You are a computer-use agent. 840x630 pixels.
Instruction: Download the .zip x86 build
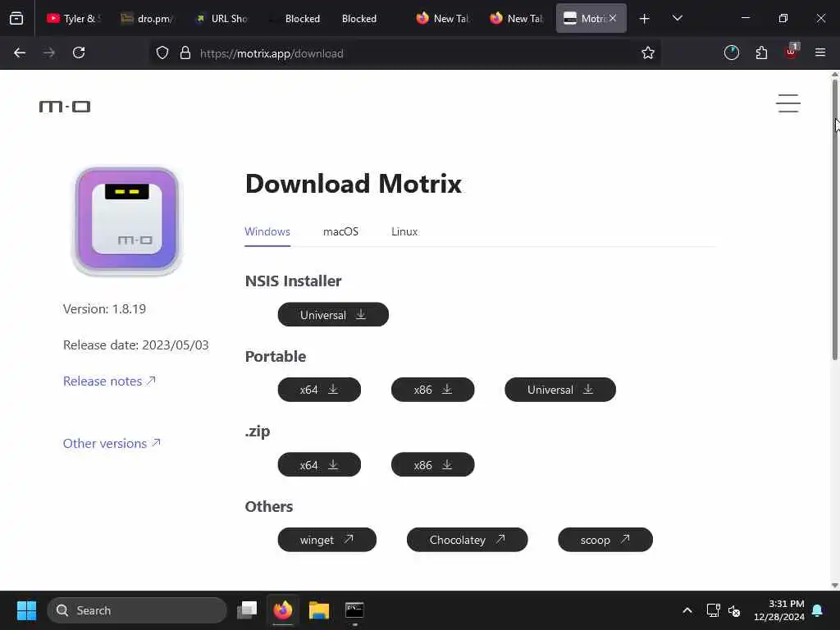(x=433, y=464)
